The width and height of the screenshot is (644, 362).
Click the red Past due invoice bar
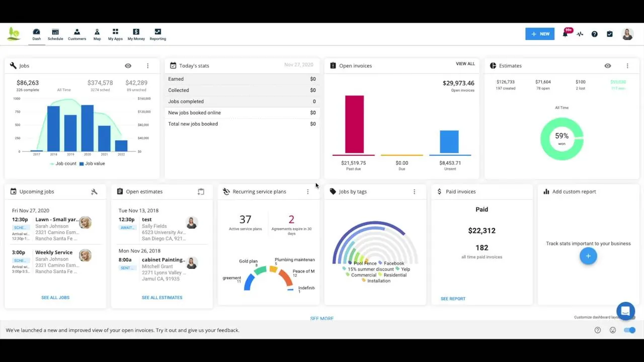coord(354,125)
